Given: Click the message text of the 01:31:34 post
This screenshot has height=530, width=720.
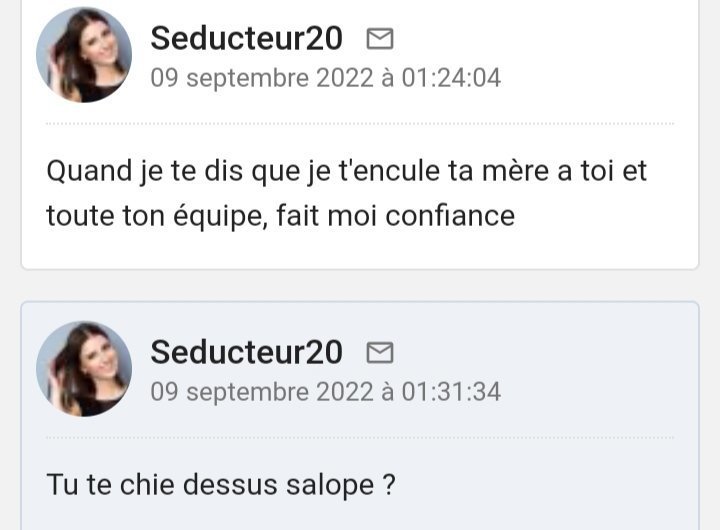Looking at the screenshot, I should click(220, 485).
